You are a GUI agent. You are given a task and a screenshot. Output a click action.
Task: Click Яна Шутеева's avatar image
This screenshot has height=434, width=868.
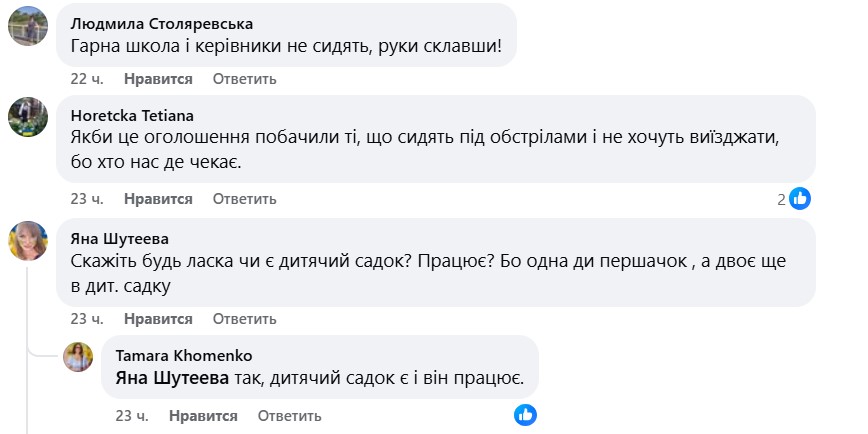pyautogui.click(x=28, y=241)
